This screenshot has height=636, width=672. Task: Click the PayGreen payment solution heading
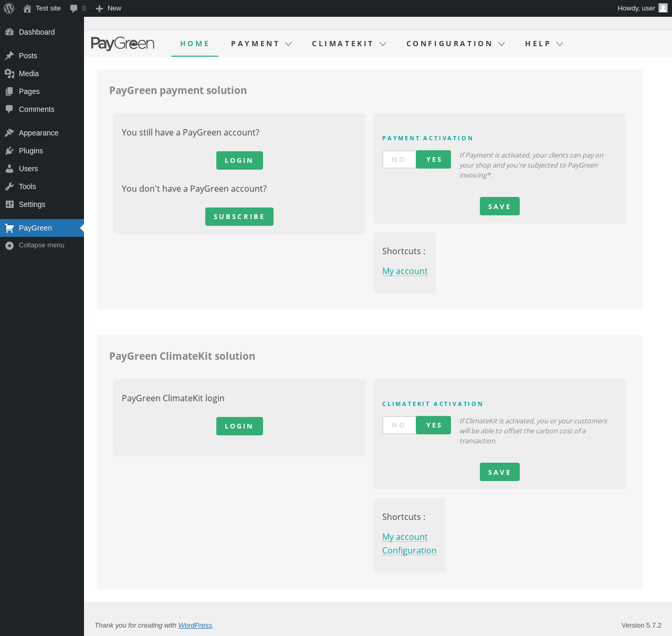click(x=178, y=90)
